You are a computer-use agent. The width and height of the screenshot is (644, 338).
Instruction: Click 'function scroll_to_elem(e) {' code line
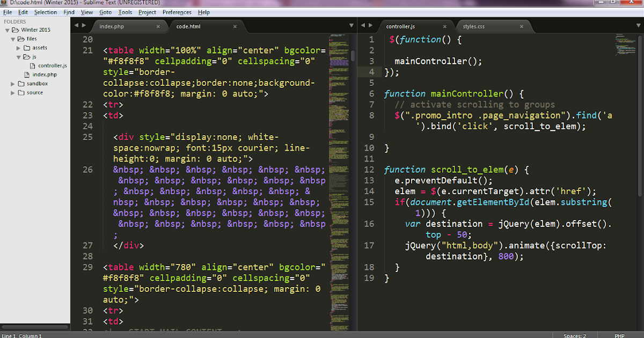457,170
